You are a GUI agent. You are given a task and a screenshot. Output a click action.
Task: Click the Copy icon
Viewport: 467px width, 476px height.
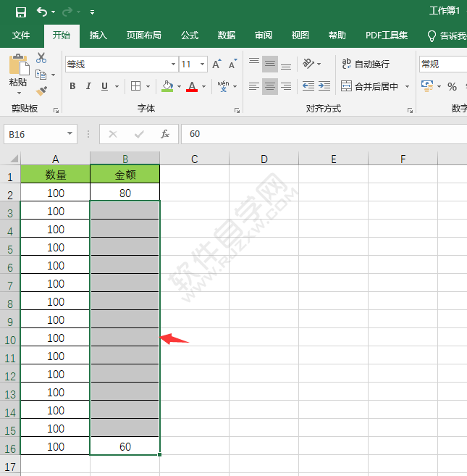click(41, 75)
